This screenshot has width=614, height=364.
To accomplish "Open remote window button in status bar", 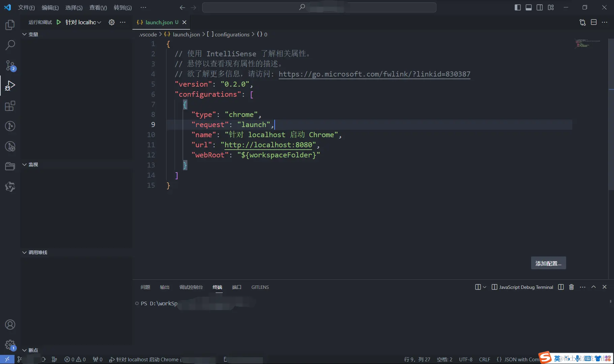I will click(7, 359).
